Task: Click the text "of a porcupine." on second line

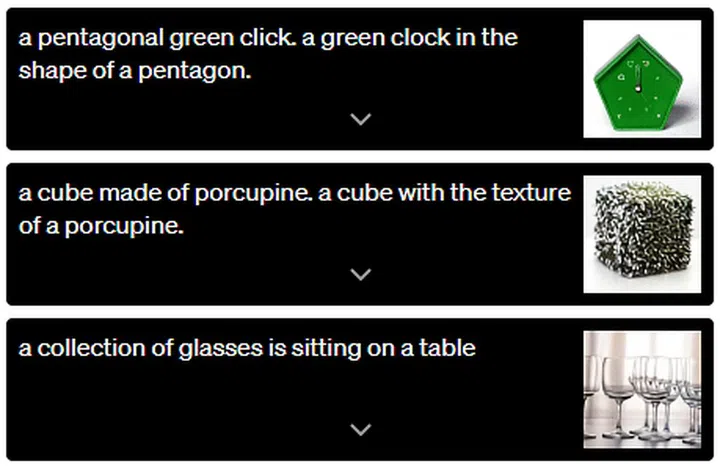Action: [x=102, y=227]
